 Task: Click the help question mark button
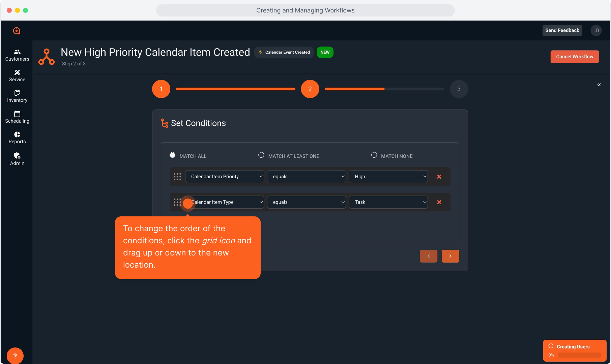(x=15, y=356)
